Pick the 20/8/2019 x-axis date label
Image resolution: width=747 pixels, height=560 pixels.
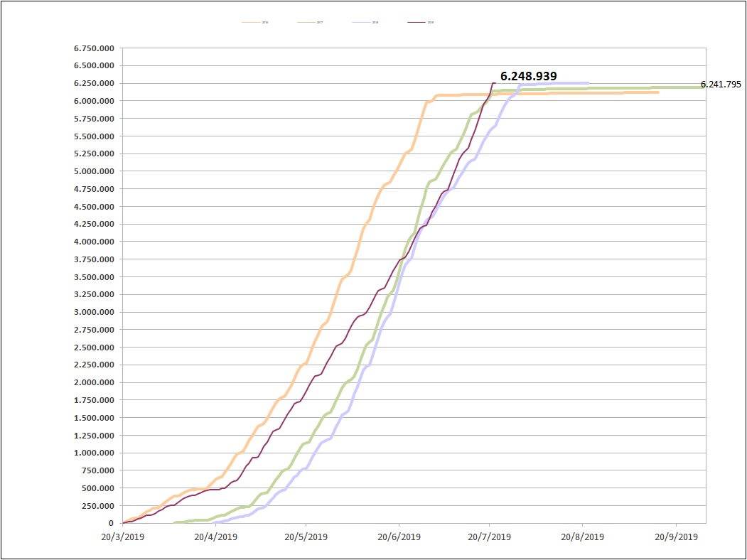[581, 537]
